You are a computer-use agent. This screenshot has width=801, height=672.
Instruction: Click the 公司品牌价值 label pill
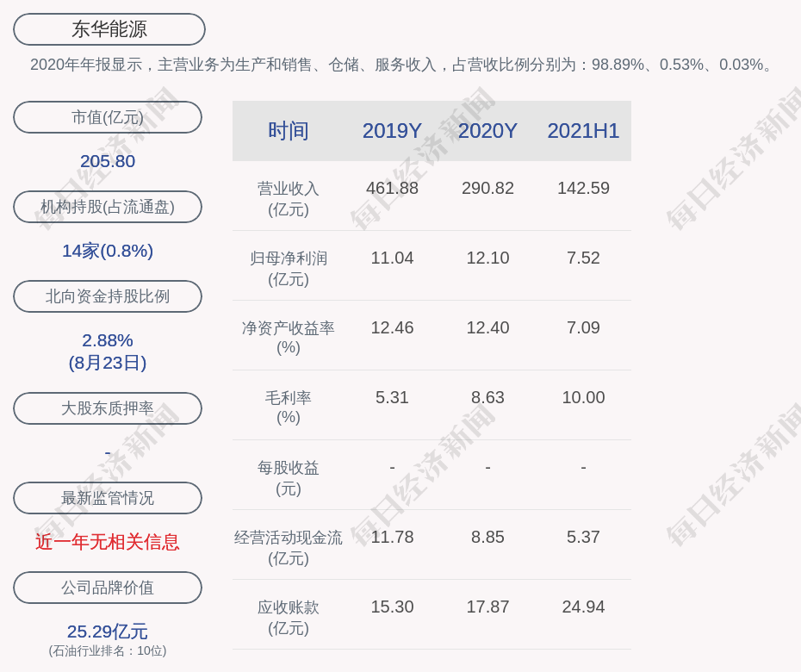point(108,588)
